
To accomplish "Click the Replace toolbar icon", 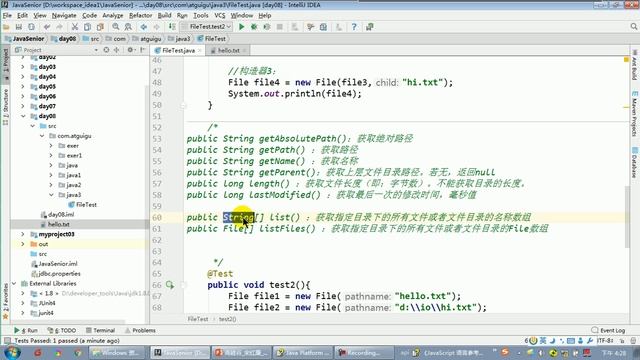I will (x=128, y=27).
